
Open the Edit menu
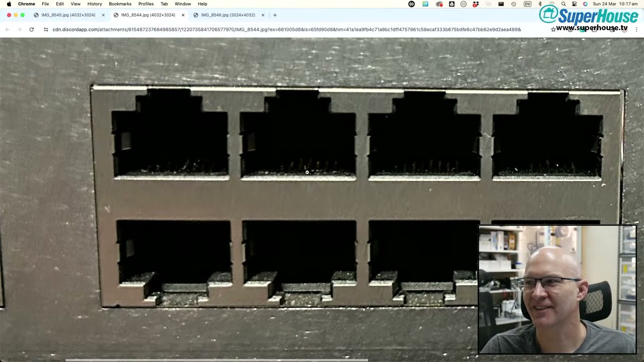(60, 4)
